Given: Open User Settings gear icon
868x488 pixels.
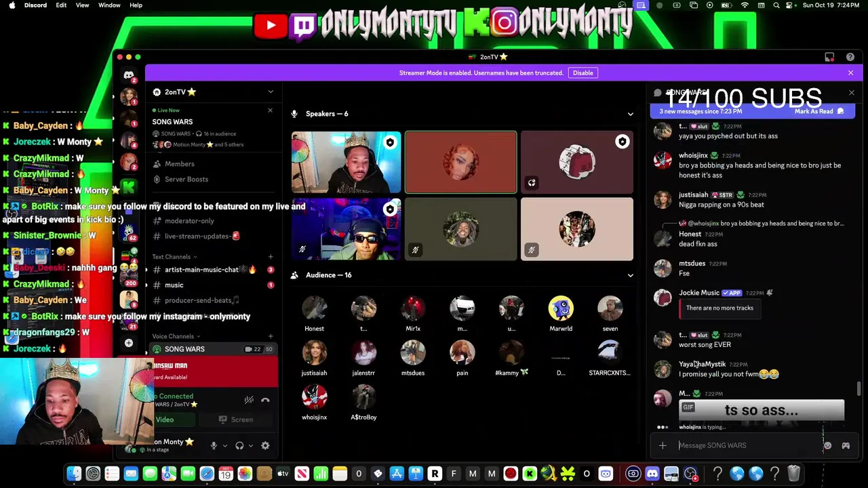Looking at the screenshot, I should [265, 445].
